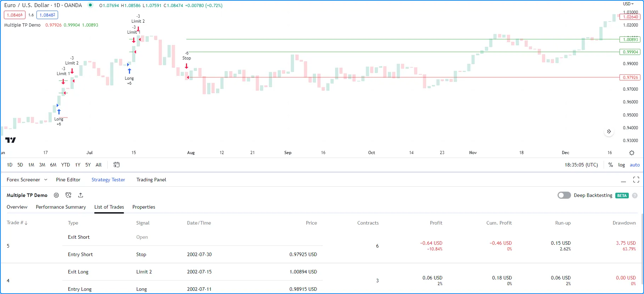Open the USD currency dropdown
This screenshot has width=644, height=294.
pyautogui.click(x=628, y=4)
